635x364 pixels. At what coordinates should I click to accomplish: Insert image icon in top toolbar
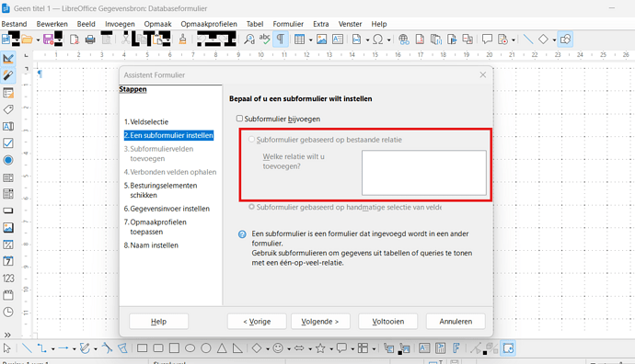321,40
